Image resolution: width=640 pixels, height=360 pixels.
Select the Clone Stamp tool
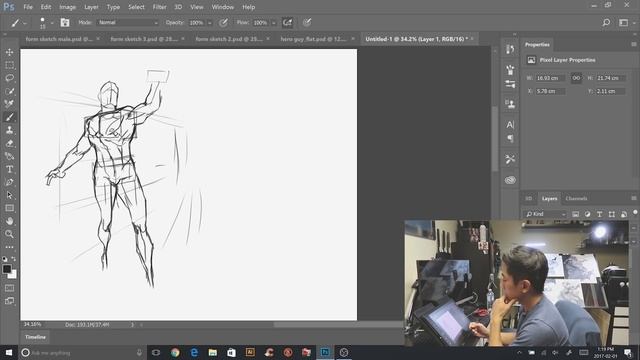(x=9, y=130)
